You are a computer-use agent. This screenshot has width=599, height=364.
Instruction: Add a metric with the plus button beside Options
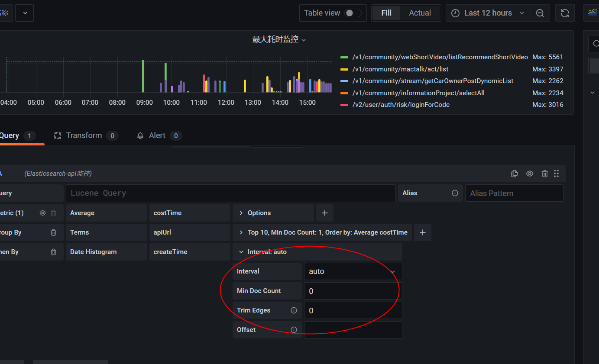pyautogui.click(x=325, y=213)
